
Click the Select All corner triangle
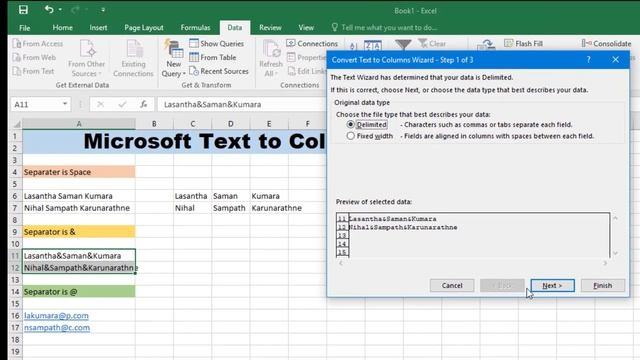click(17, 124)
